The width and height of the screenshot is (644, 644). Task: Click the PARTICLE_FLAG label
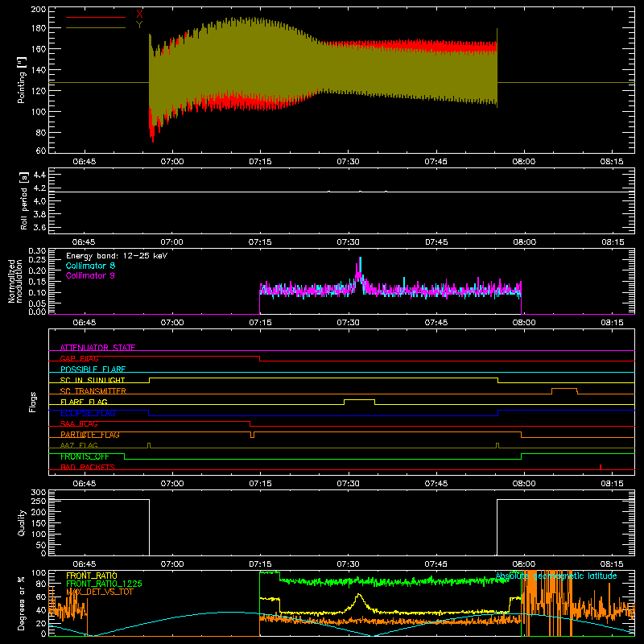(90, 435)
